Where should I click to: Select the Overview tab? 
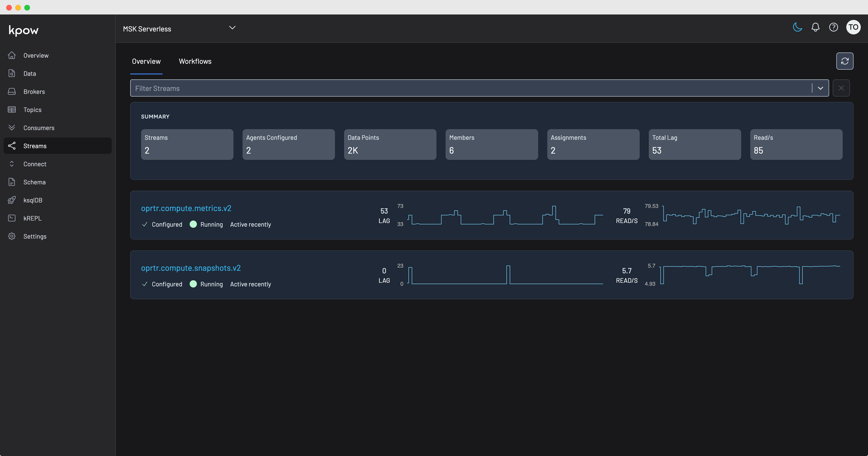pyautogui.click(x=146, y=61)
